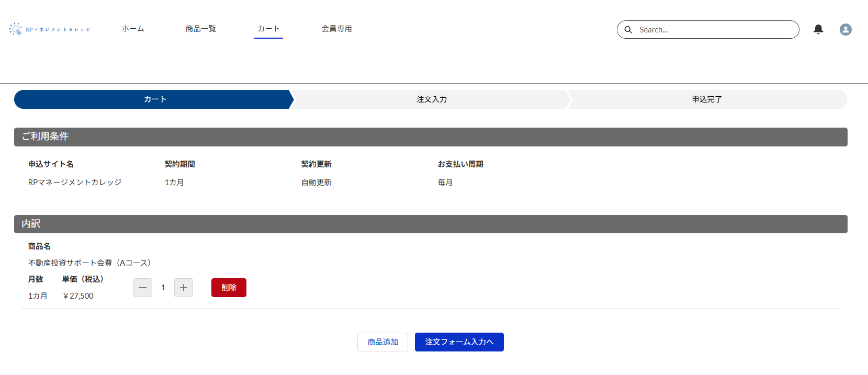Click the RPマネジメントカレッジ logo
This screenshot has height=375, width=868.
[x=50, y=29]
